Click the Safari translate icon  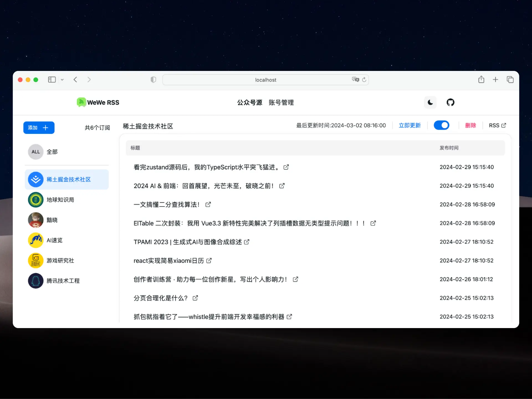point(355,80)
